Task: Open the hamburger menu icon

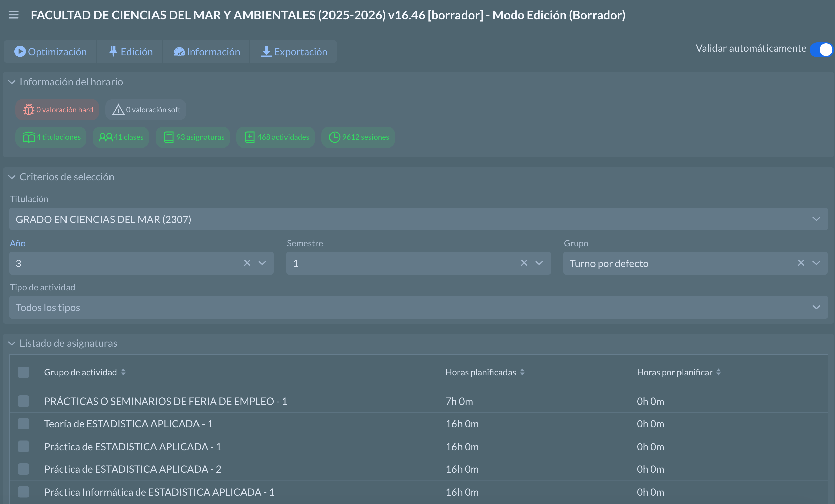Action: tap(13, 15)
